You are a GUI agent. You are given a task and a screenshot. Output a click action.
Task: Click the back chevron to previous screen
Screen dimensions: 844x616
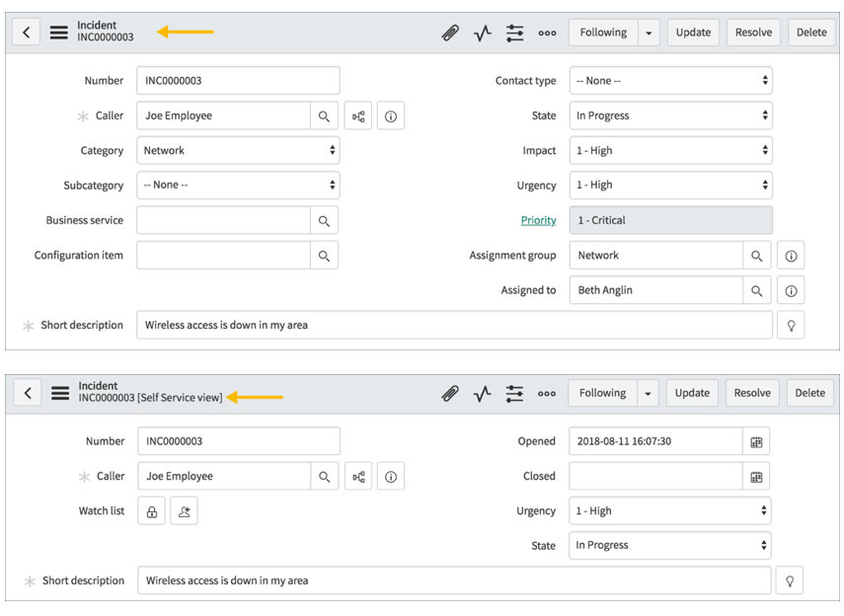pyautogui.click(x=26, y=33)
